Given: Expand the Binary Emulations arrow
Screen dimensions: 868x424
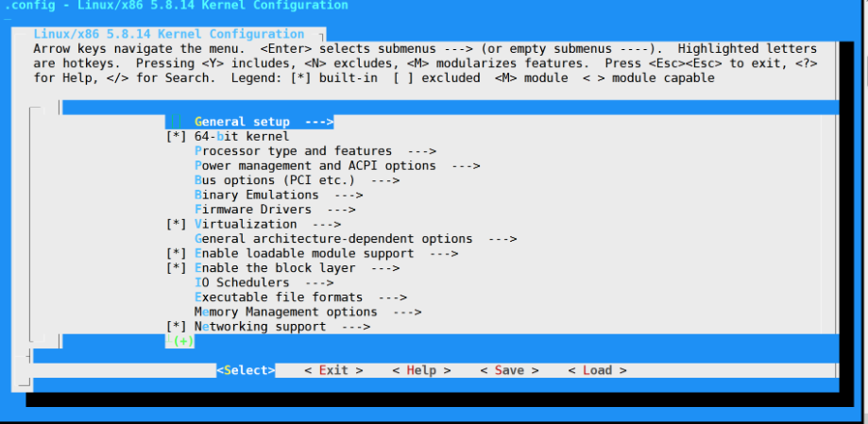Looking at the screenshot, I should pyautogui.click(x=349, y=195).
